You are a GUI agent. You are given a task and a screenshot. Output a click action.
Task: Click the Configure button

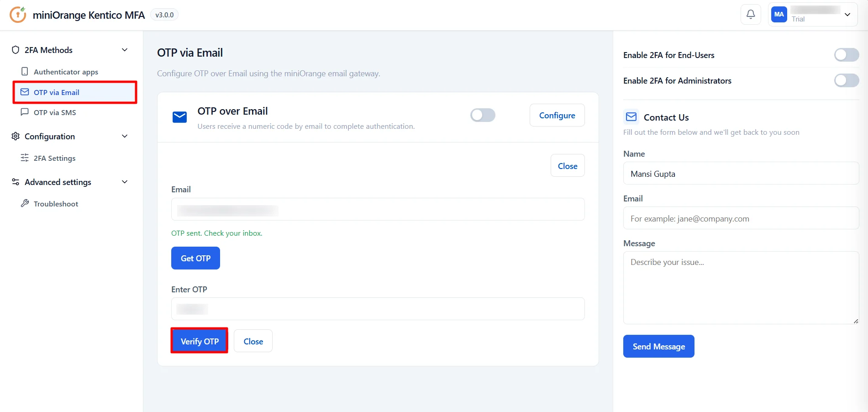click(x=557, y=115)
